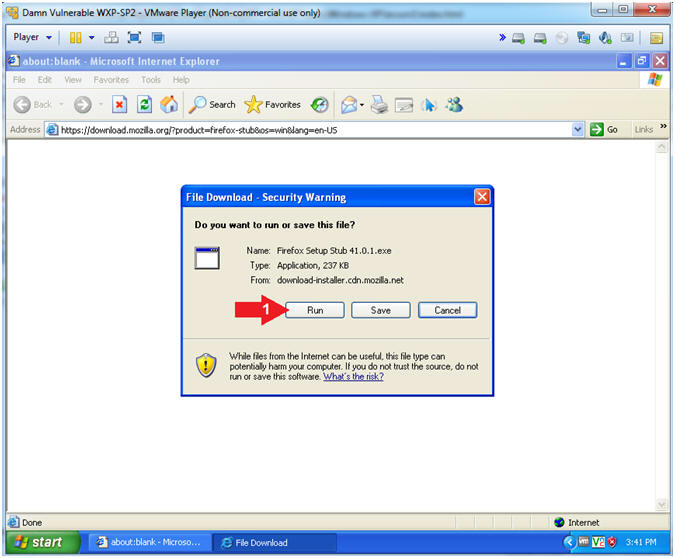The image size is (675, 558).
Task: Expand the pause/power options arrow
Action: 91,37
